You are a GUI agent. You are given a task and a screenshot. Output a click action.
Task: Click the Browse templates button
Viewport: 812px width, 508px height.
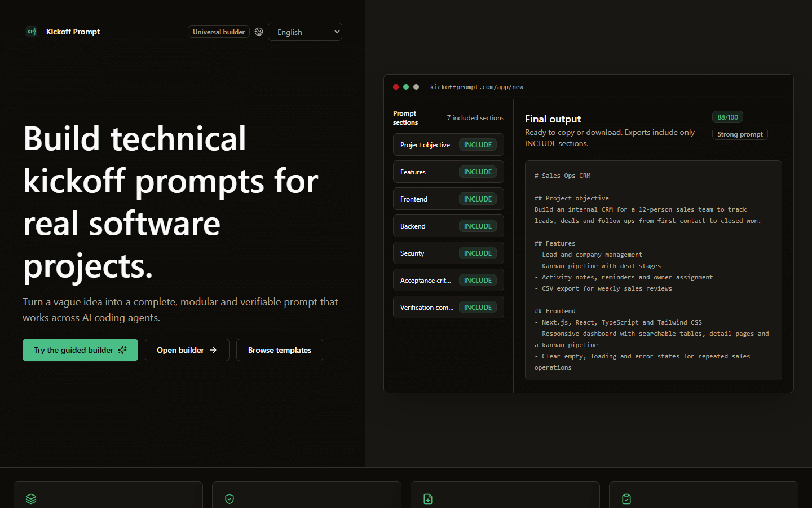(280, 350)
